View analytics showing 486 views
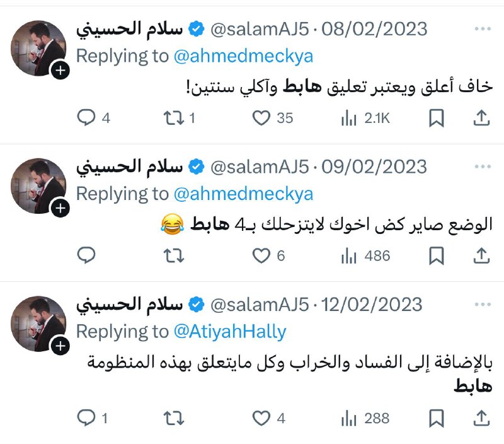504x444 pixels. coord(365,256)
